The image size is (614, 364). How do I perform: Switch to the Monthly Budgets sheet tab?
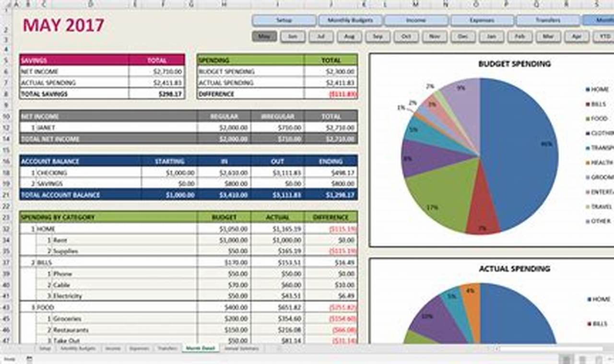click(x=78, y=349)
